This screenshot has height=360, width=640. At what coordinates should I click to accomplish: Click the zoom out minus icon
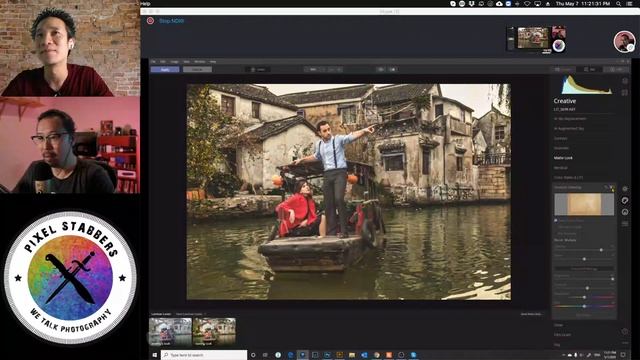click(331, 69)
